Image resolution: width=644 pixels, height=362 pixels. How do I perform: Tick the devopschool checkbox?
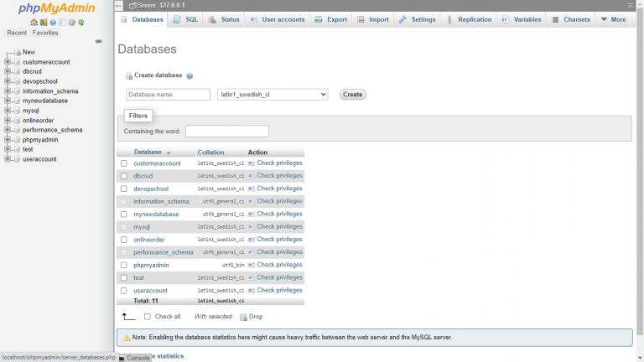[x=123, y=189]
